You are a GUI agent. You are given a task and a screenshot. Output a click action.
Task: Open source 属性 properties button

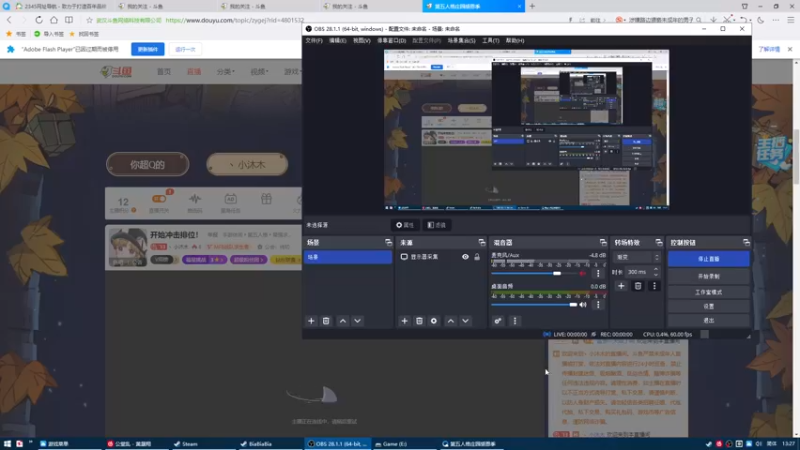click(x=405, y=225)
